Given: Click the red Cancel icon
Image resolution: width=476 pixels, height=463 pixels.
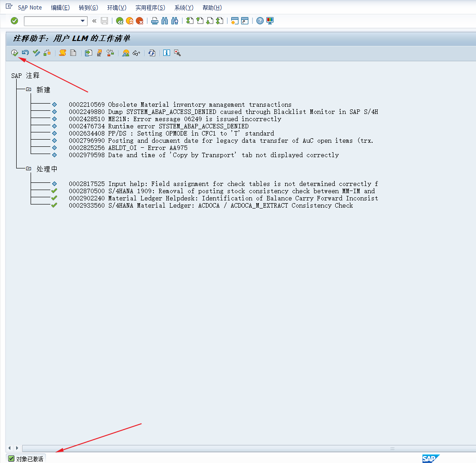Looking at the screenshot, I should pyautogui.click(x=139, y=21).
